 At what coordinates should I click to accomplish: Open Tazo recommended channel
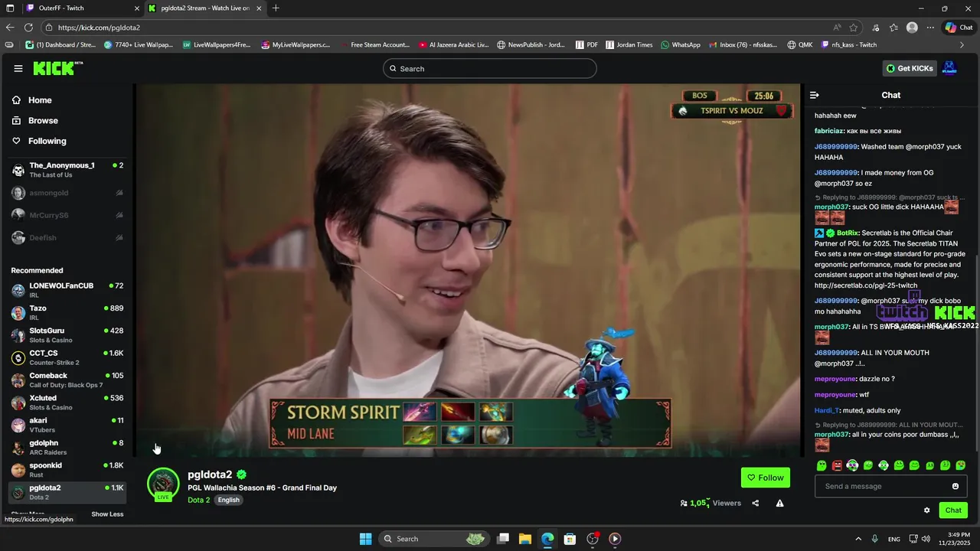[x=67, y=312]
